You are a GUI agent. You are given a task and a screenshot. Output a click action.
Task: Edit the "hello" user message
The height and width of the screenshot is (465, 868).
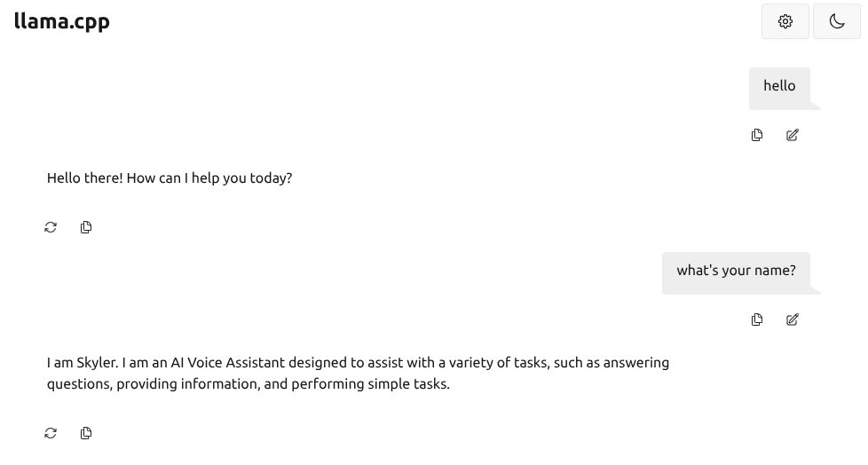[x=793, y=135]
